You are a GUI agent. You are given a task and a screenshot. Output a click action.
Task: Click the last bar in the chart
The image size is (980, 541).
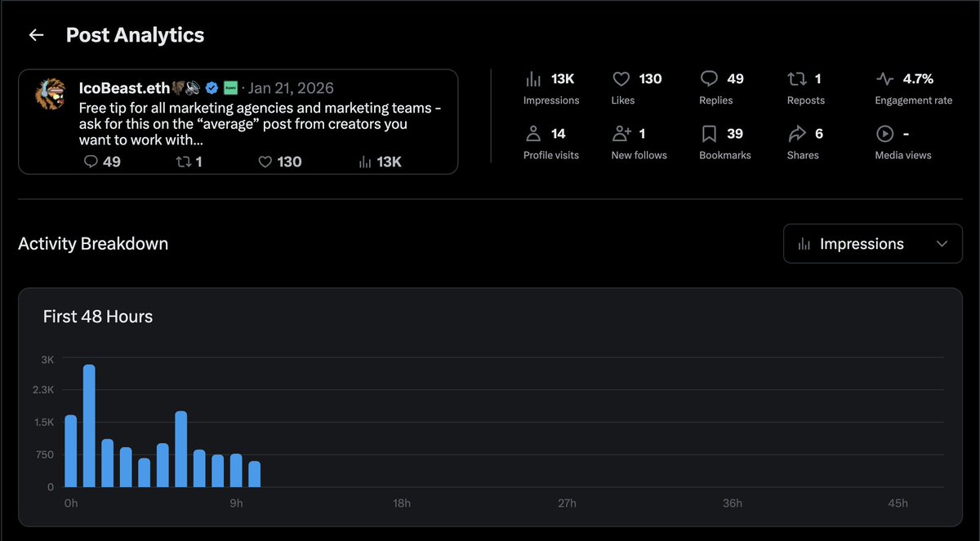point(255,474)
